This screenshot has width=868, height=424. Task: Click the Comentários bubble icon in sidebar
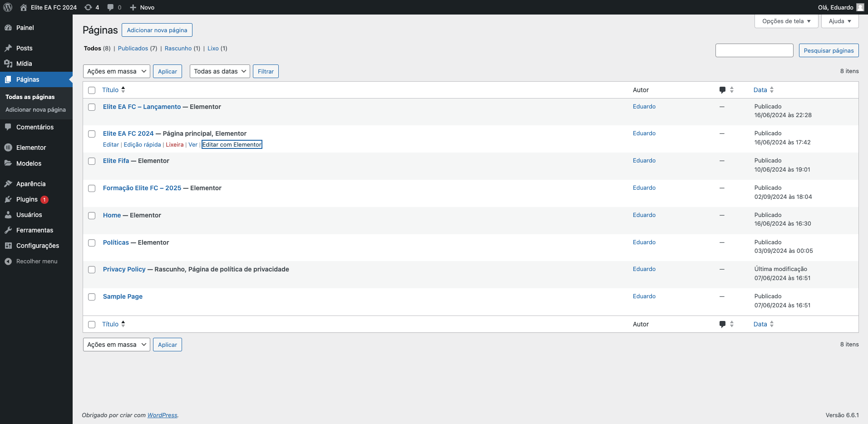8,127
